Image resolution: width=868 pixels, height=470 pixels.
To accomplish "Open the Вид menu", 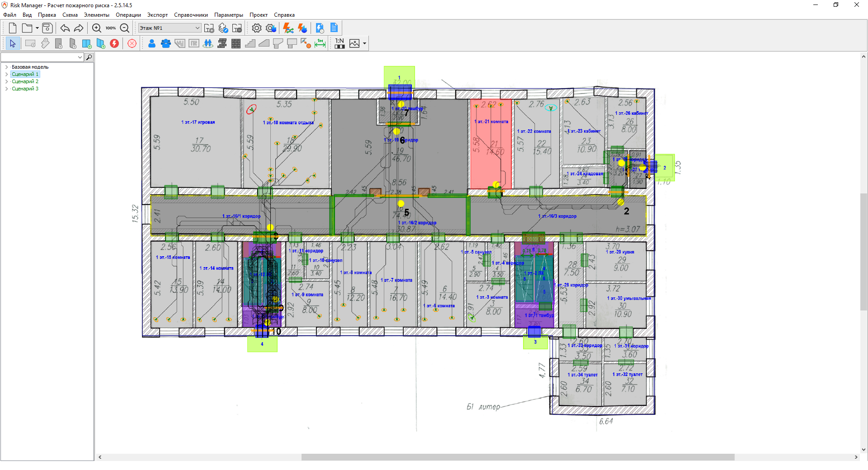I will point(27,15).
